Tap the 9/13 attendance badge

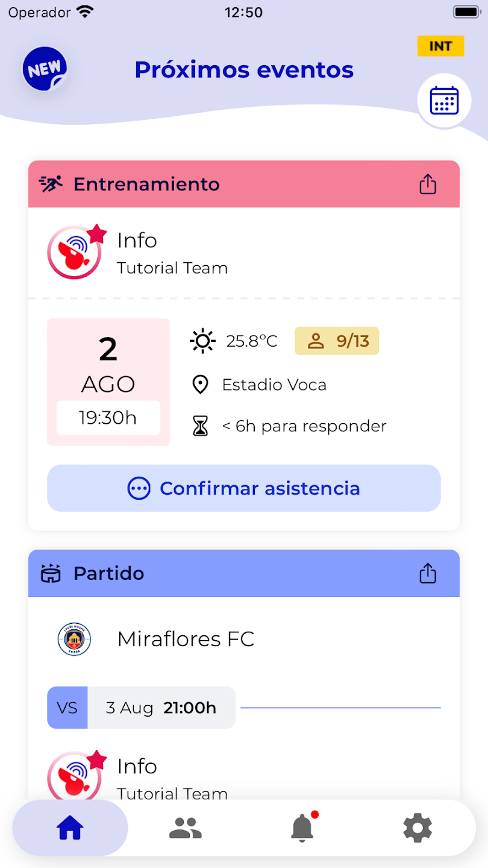(337, 341)
